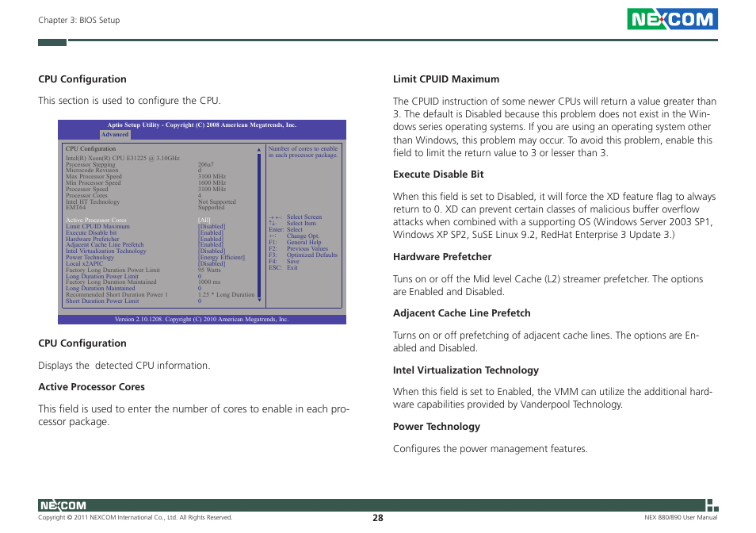Click the Aptio Setup Utility title bar
The height and width of the screenshot is (533, 756).
pos(202,125)
